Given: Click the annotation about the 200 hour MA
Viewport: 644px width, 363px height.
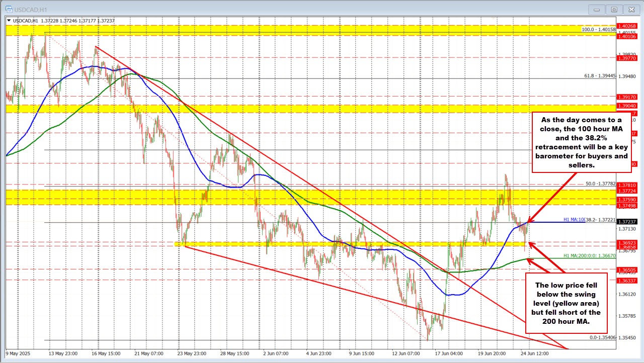Looking at the screenshot, I should click(566, 303).
